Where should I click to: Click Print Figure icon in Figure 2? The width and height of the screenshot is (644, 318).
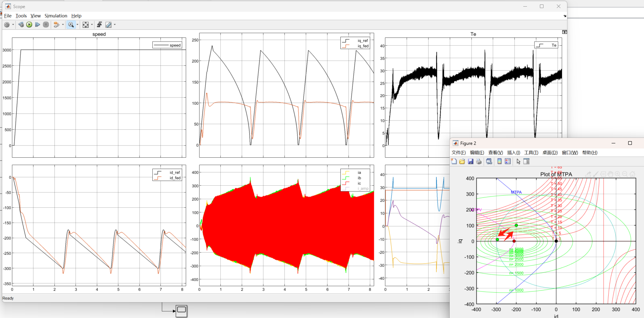click(x=479, y=161)
